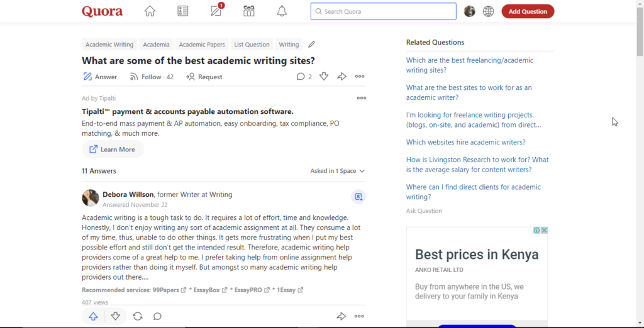644x328 pixels.
Task: Close the Best prices in Kenya ad
Action: [x=544, y=231]
